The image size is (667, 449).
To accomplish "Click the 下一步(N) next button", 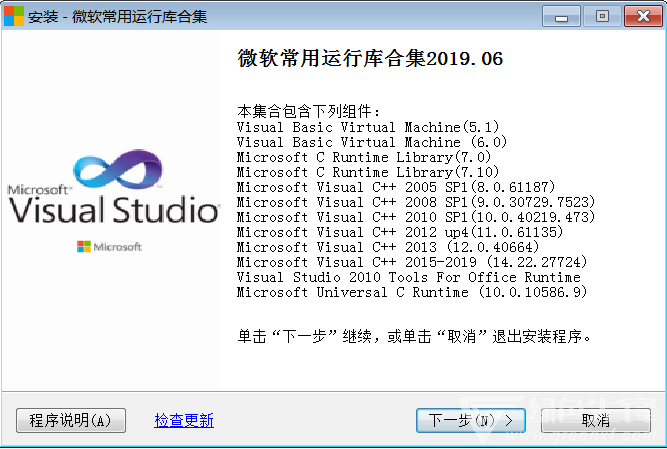I will (x=470, y=421).
